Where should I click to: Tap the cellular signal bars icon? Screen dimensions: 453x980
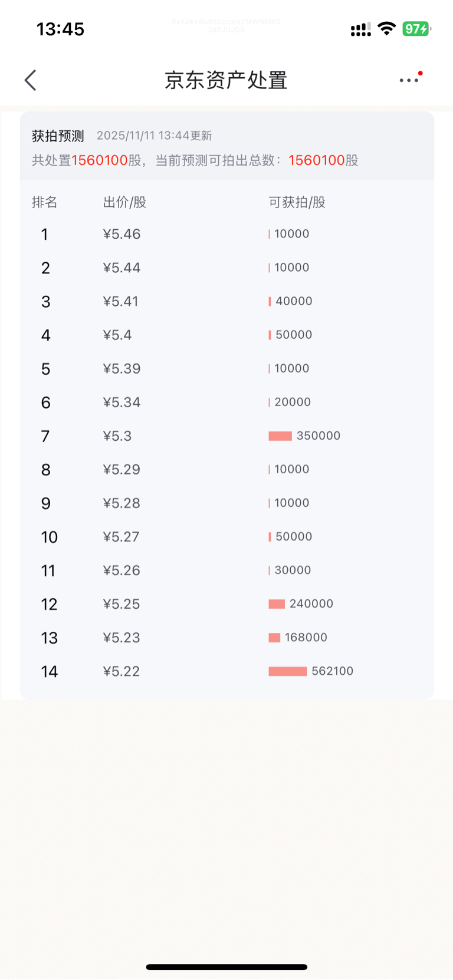click(360, 29)
